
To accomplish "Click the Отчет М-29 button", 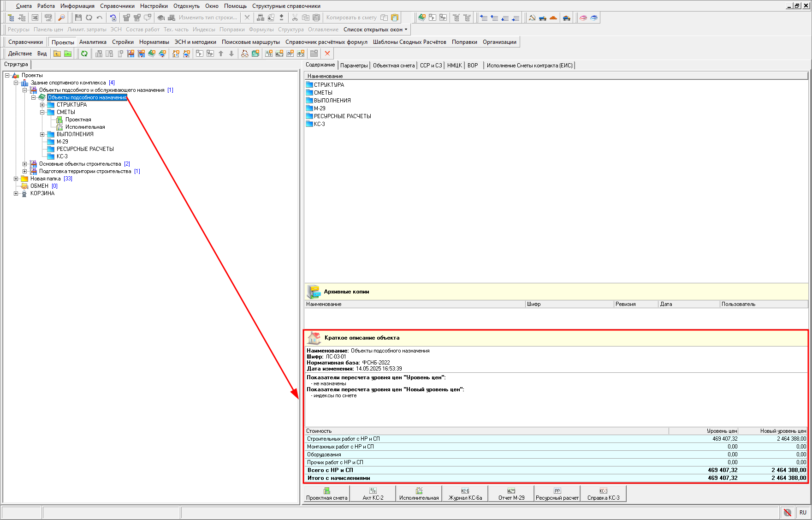I will [511, 493].
